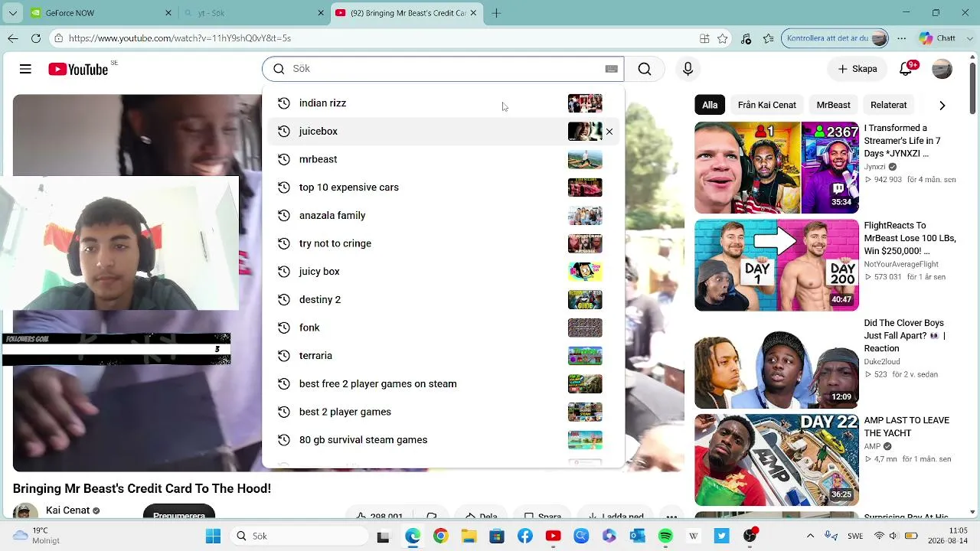Open YouTube notifications bell
The image size is (980, 551).
tap(906, 69)
